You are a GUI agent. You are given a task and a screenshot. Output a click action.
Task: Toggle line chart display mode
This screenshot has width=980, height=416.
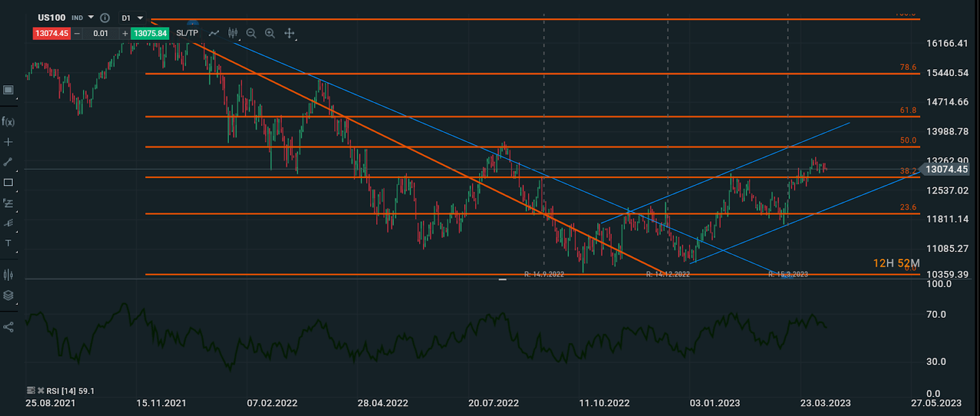(x=214, y=33)
